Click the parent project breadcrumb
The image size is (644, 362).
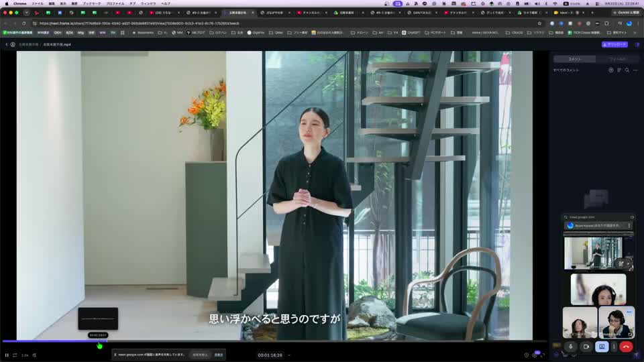[28, 44]
